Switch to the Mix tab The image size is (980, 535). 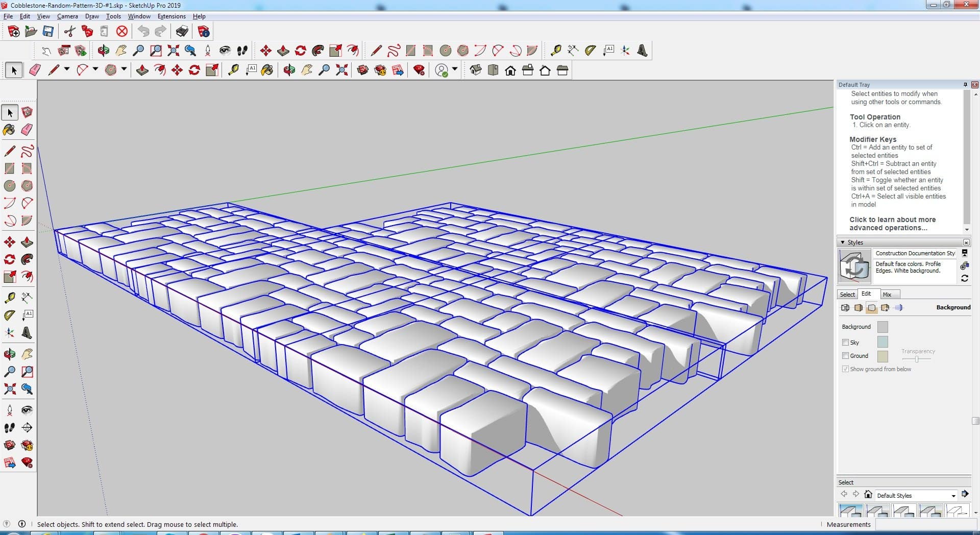pyautogui.click(x=887, y=295)
